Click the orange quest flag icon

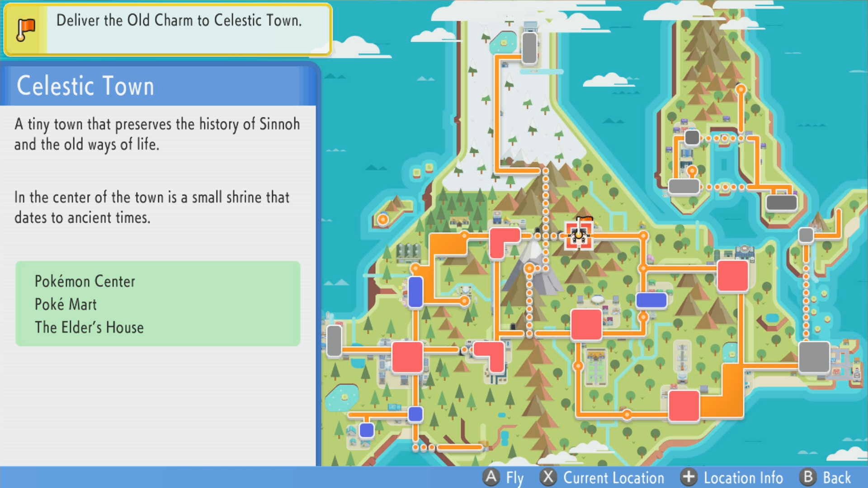pyautogui.click(x=26, y=30)
